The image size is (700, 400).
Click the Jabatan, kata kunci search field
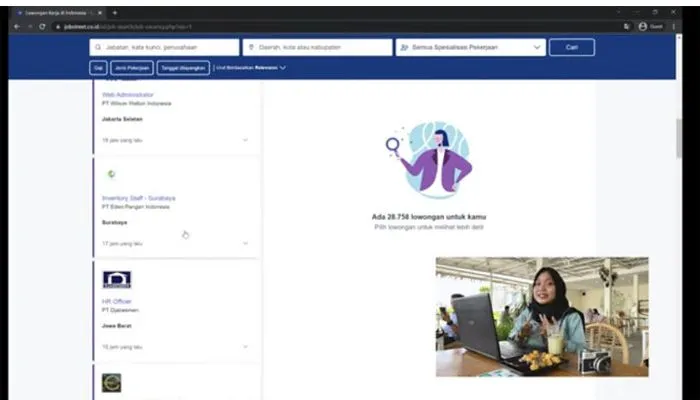[164, 47]
